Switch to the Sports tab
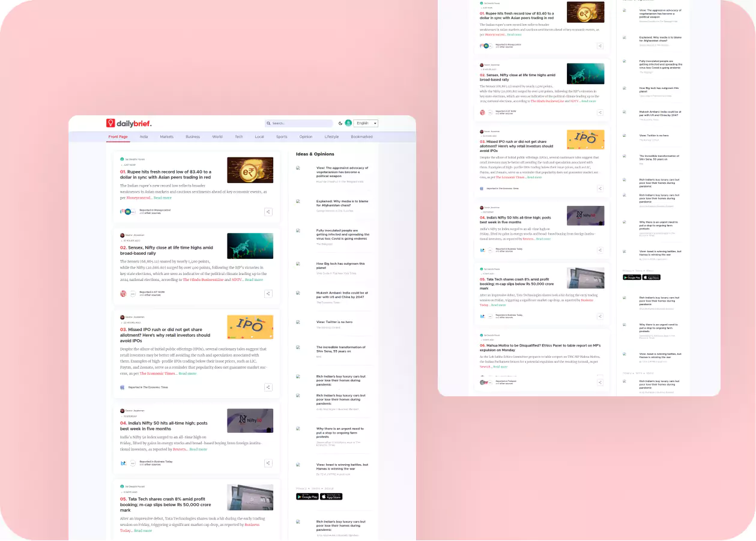 coord(282,137)
